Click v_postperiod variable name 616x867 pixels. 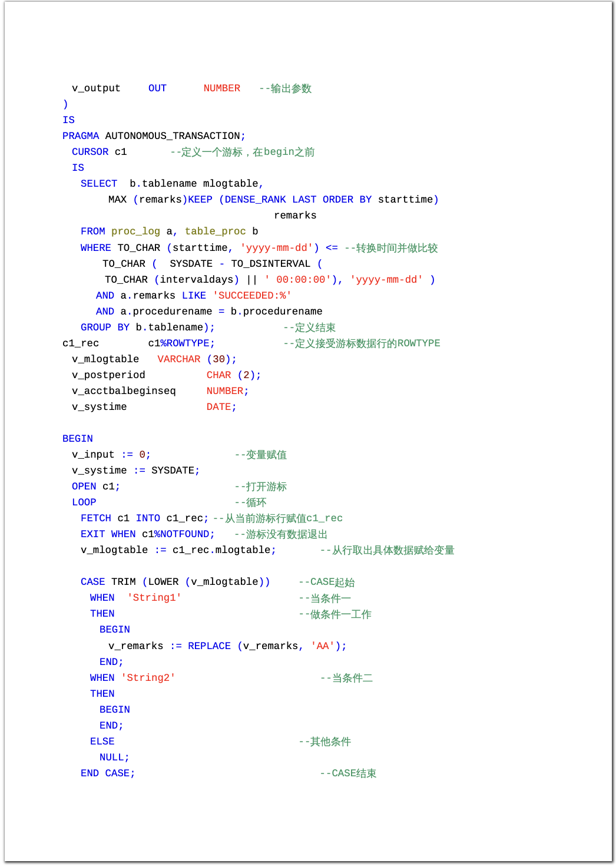coord(108,375)
